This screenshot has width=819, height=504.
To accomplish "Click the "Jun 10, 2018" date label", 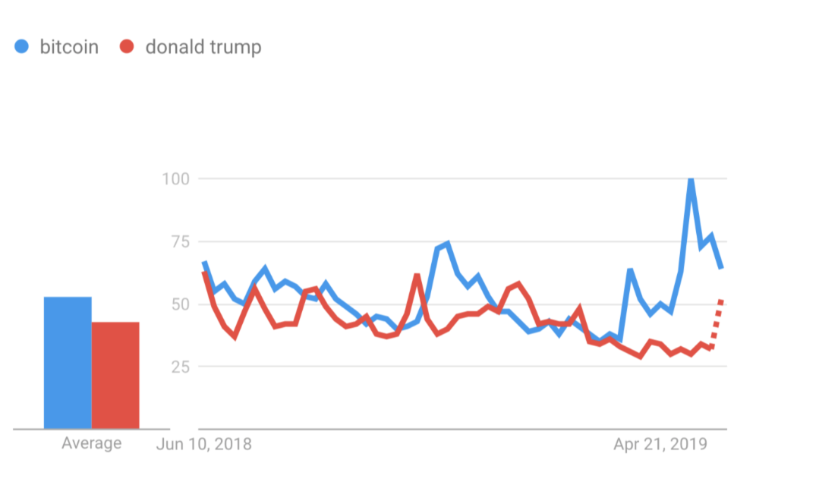I will (203, 444).
